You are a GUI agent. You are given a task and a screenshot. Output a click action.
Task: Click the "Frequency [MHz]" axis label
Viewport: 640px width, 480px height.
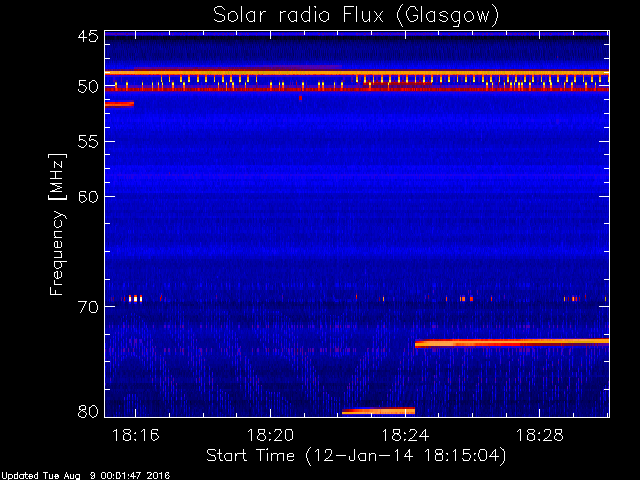tap(57, 224)
